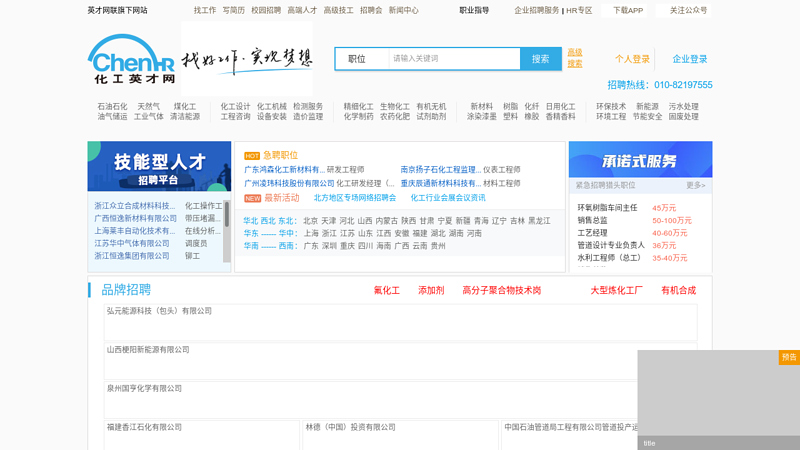
Task: Open 浙江众立合成材料科技 company link
Action: (x=134, y=206)
